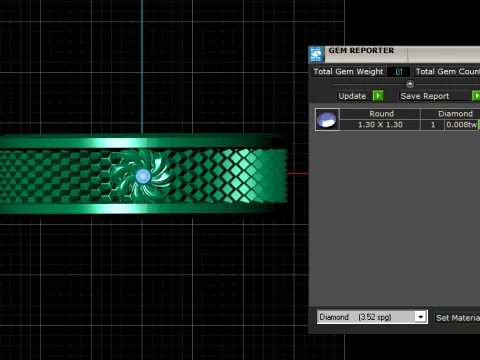This screenshot has height=360, width=480.
Task: Click the green arrow beside Save Report
Action: [476, 96]
